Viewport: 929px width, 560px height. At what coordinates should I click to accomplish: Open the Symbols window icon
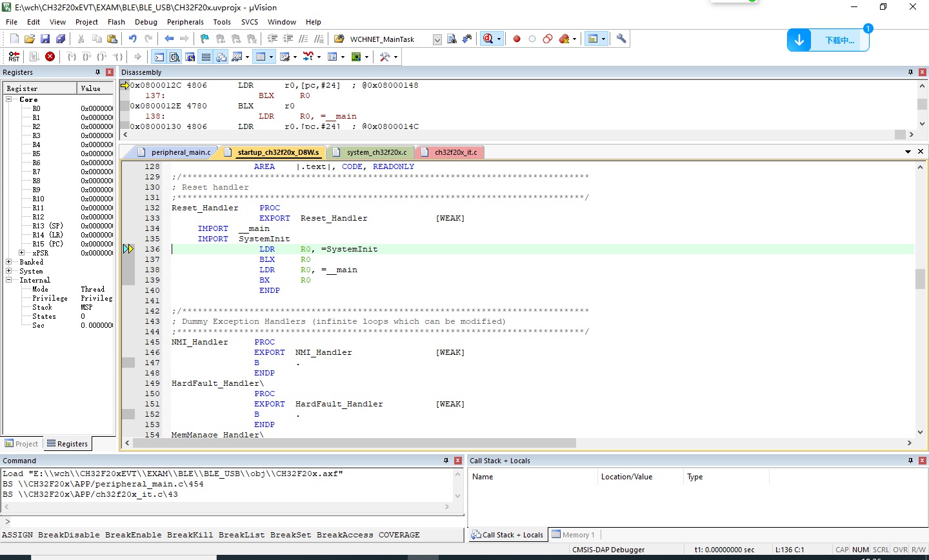[190, 57]
